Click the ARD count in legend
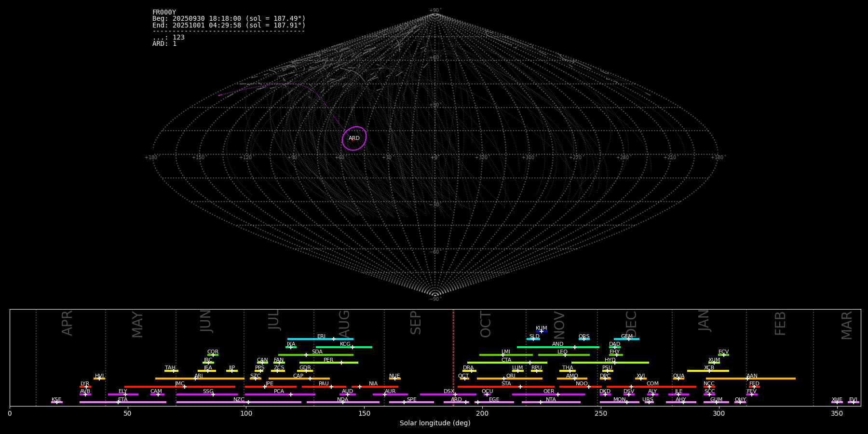The image size is (868, 434). point(164,44)
